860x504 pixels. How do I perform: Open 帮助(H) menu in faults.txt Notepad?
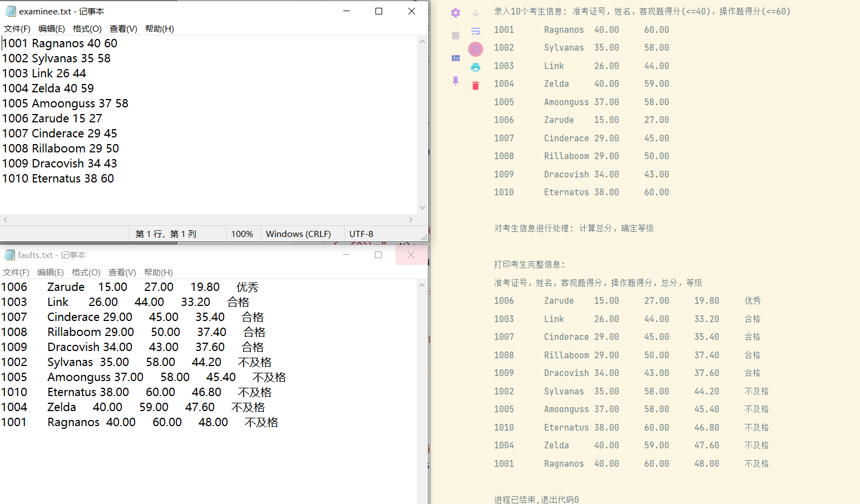(x=159, y=272)
